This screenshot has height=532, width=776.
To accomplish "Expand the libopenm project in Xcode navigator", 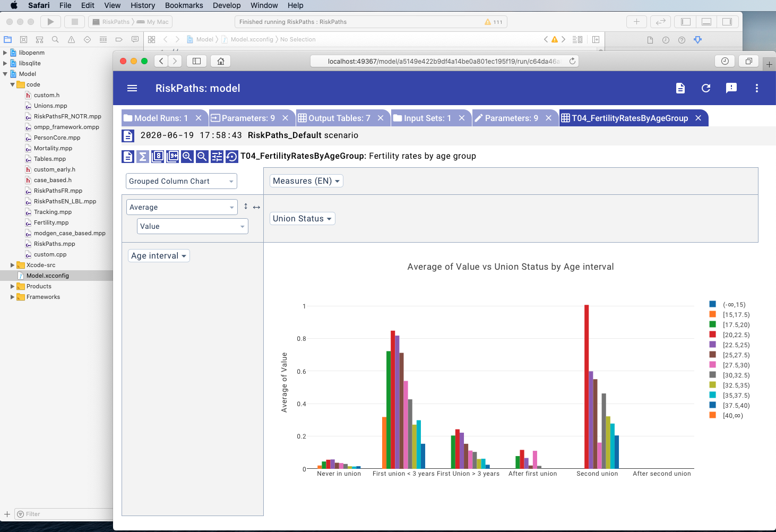I will pyautogui.click(x=5, y=53).
